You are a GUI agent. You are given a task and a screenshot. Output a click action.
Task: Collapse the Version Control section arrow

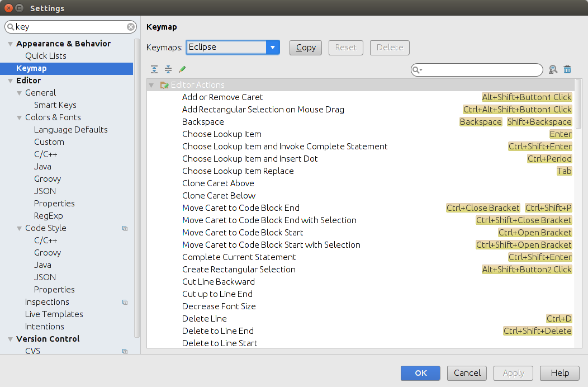11,339
